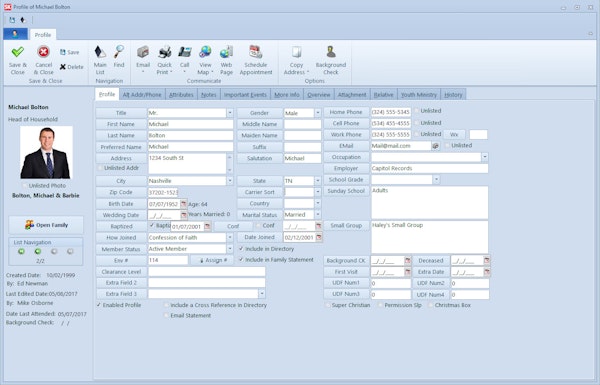Click the Schedule Appointment calendar icon
600x385 pixels.
pos(256,52)
